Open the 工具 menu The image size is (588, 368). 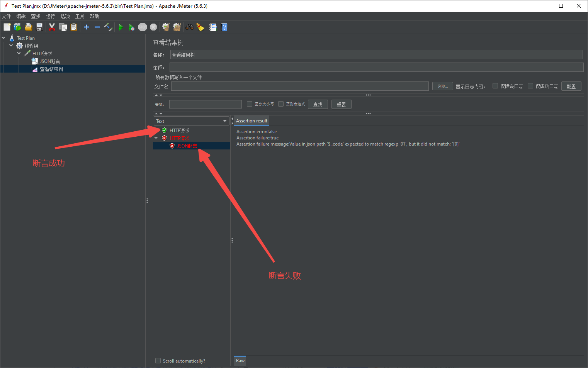click(x=80, y=16)
